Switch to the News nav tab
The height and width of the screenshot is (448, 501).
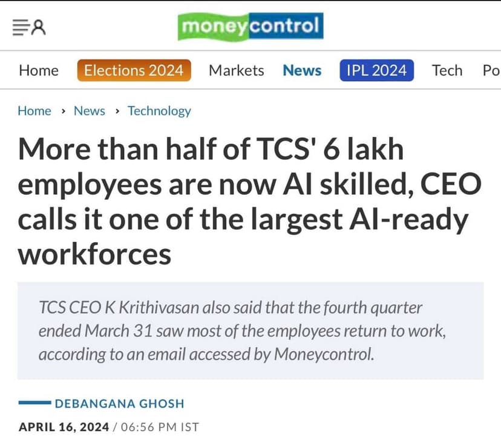point(302,71)
